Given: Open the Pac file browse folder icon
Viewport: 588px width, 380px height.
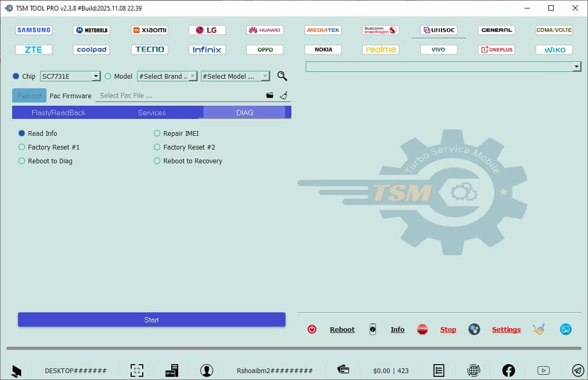Looking at the screenshot, I should [270, 95].
